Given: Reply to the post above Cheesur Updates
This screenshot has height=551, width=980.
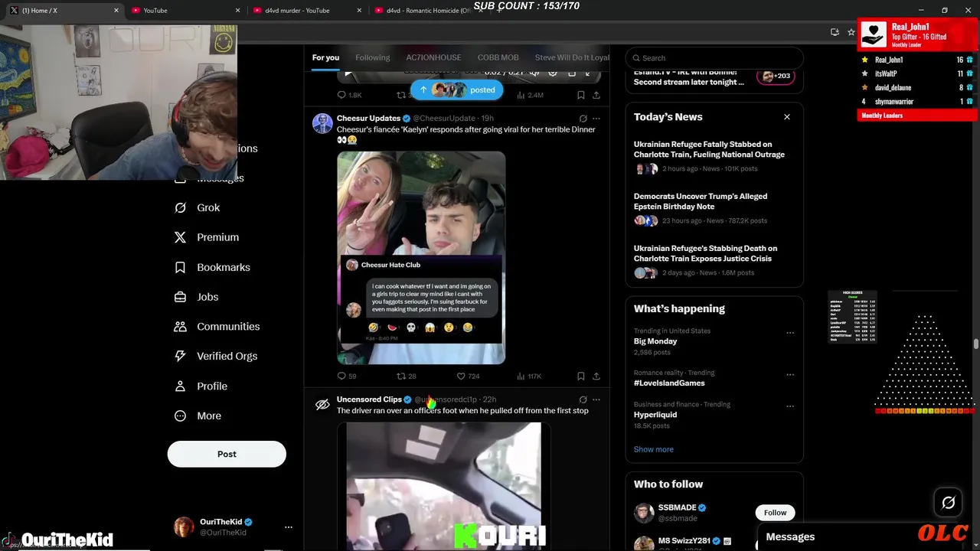Looking at the screenshot, I should 349,95.
